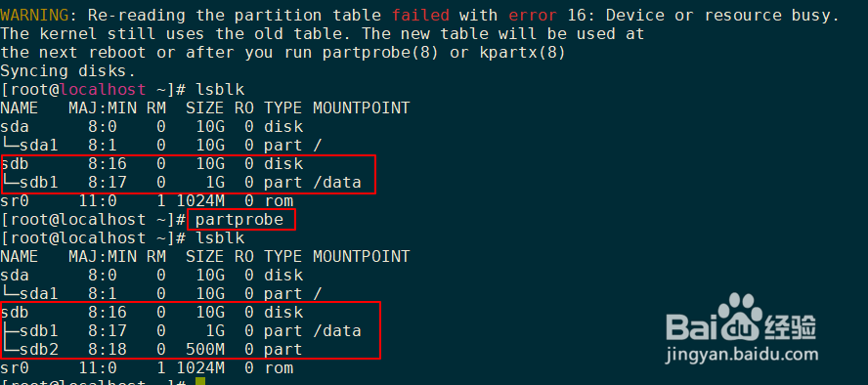The image size is (868, 385).
Task: Click the sr0 rom row in first listing
Action: pyautogui.click(x=147, y=200)
